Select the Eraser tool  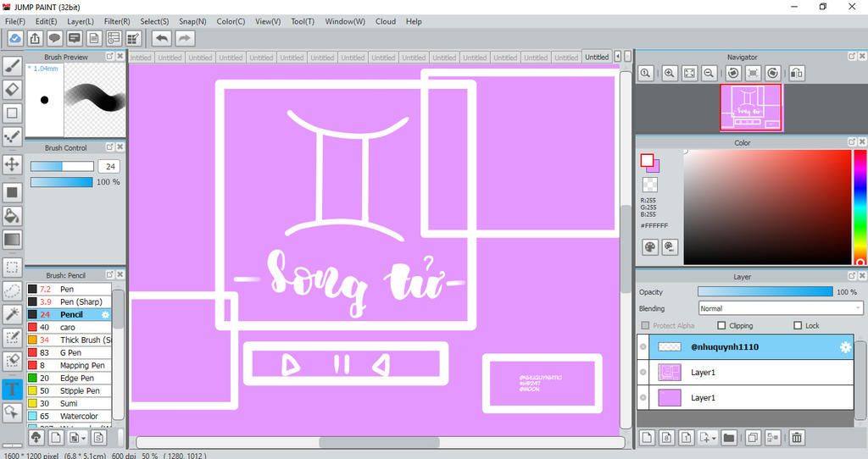tap(12, 89)
